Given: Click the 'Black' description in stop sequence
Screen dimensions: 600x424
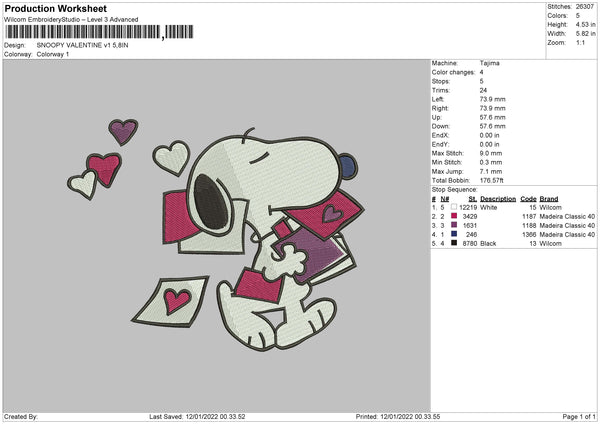Looking at the screenshot, I should click(488, 243).
